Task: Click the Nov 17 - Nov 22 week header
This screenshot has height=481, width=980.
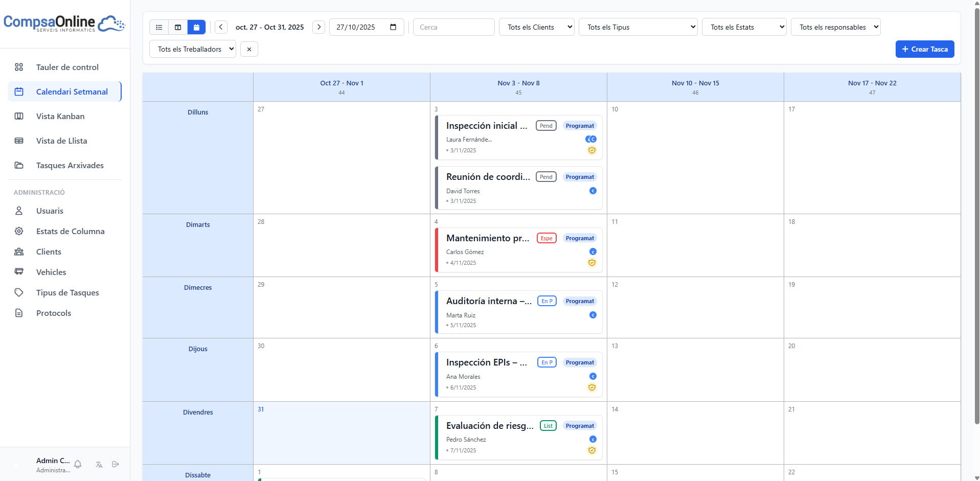Action: coord(872,87)
